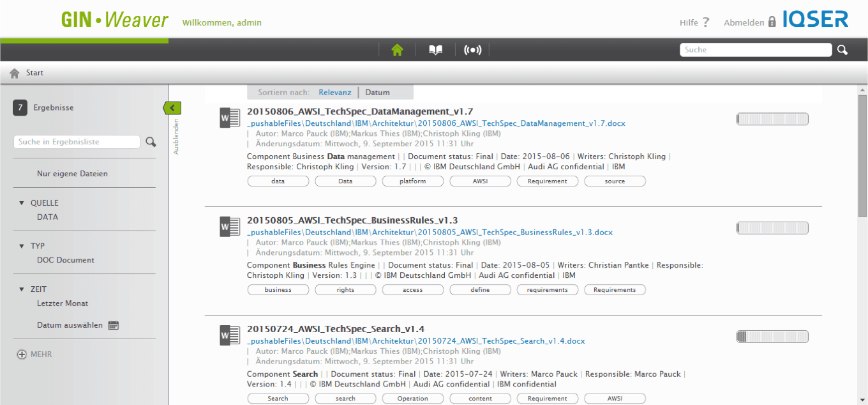Image resolution: width=868 pixels, height=405 pixels.
Task: Click Start breadcrumb
Action: [34, 73]
